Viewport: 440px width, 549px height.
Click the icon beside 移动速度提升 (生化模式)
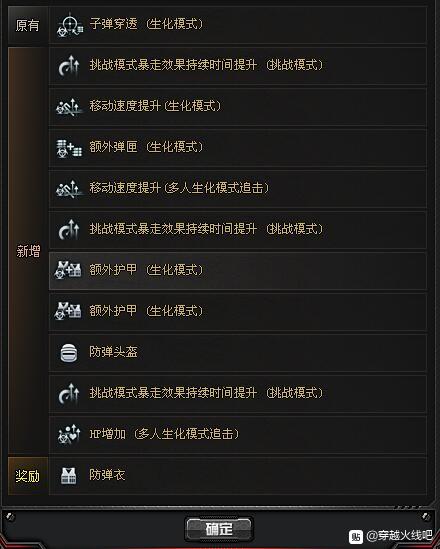point(69,107)
